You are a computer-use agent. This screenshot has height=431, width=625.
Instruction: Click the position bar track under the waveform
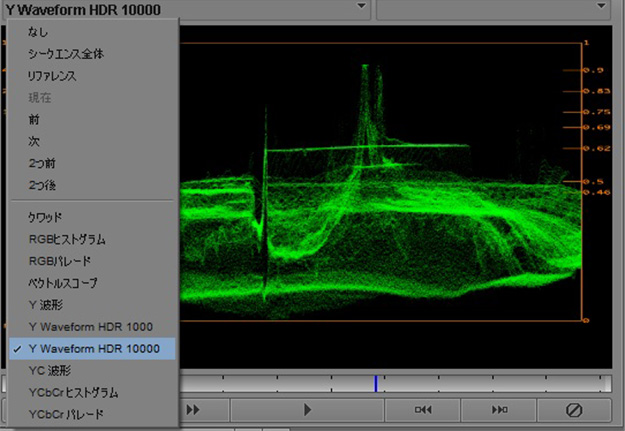point(395,384)
